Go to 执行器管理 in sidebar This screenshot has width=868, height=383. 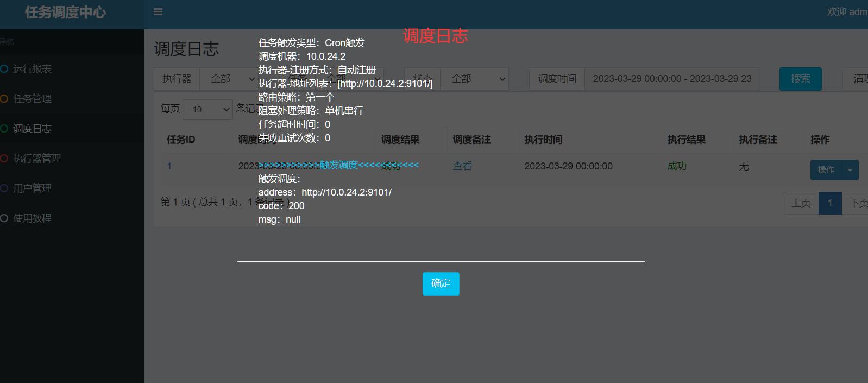point(37,159)
